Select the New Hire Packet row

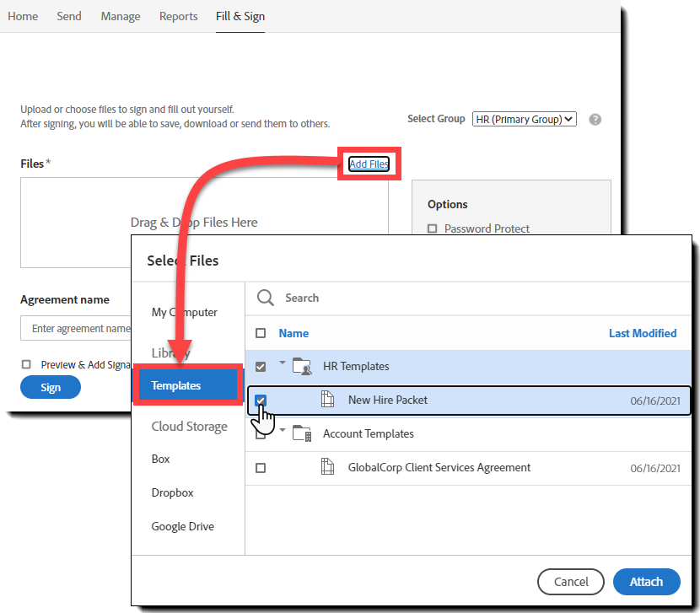469,400
